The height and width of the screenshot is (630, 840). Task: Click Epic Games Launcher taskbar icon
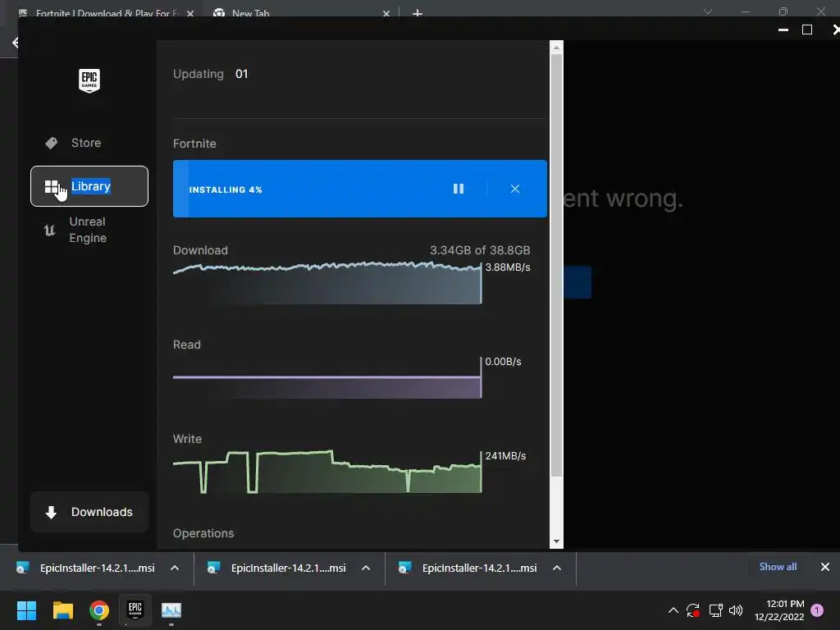[135, 609]
